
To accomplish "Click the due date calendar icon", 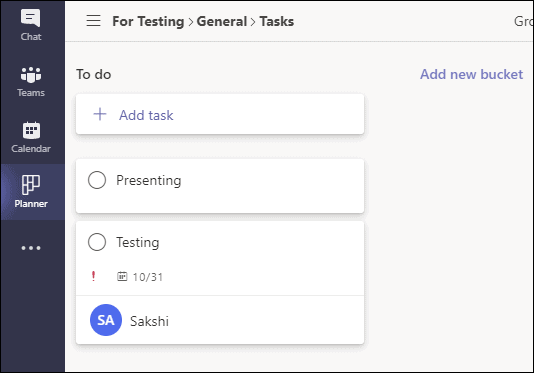I will tap(122, 276).
